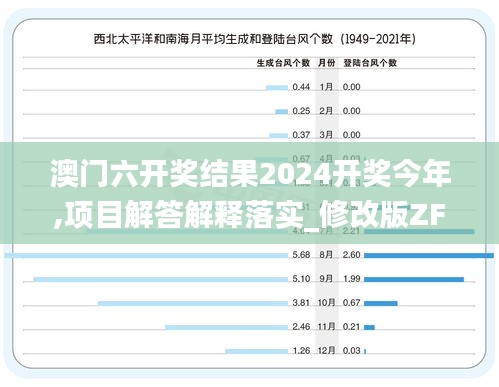Select the 0.44 generated value
Viewport: 499px width, 387px height.
pos(301,87)
